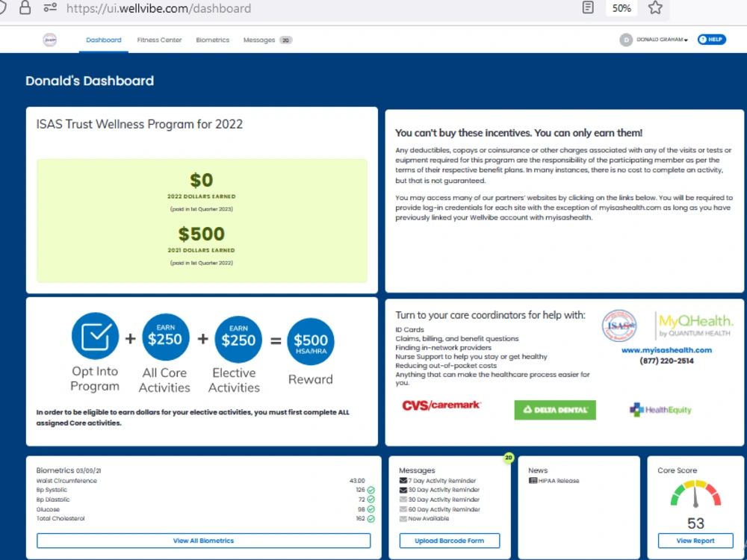Click the Core Score value 53

[695, 523]
